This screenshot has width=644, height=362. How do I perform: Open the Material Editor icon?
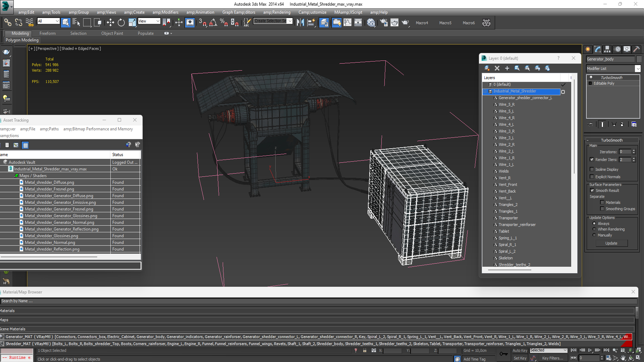371,22
